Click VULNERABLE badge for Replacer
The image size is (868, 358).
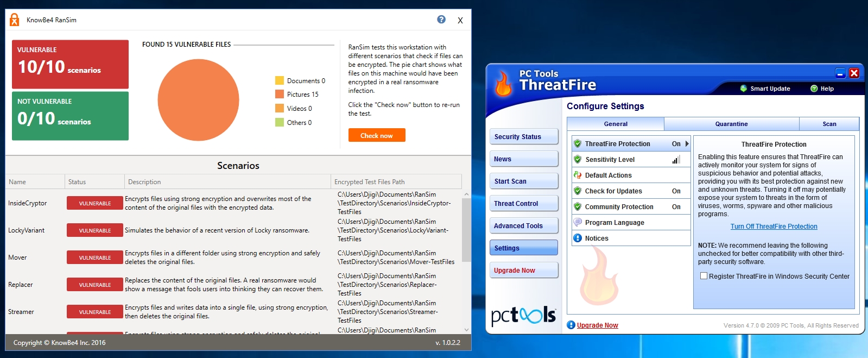click(x=95, y=285)
